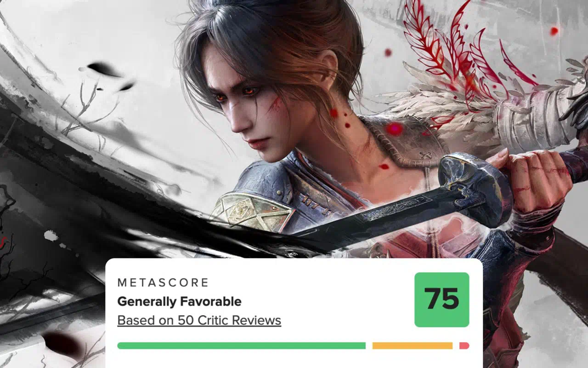Click the METASCORE heading label

[x=163, y=282]
